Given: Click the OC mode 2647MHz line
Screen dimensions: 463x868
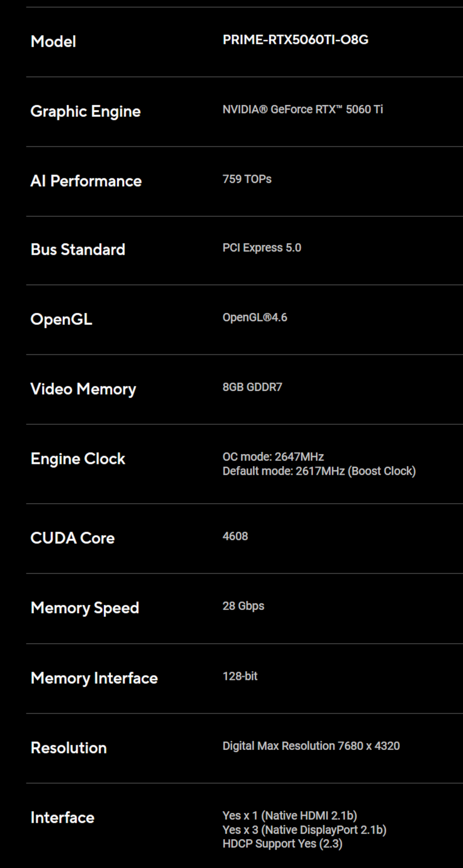Looking at the screenshot, I should [273, 457].
